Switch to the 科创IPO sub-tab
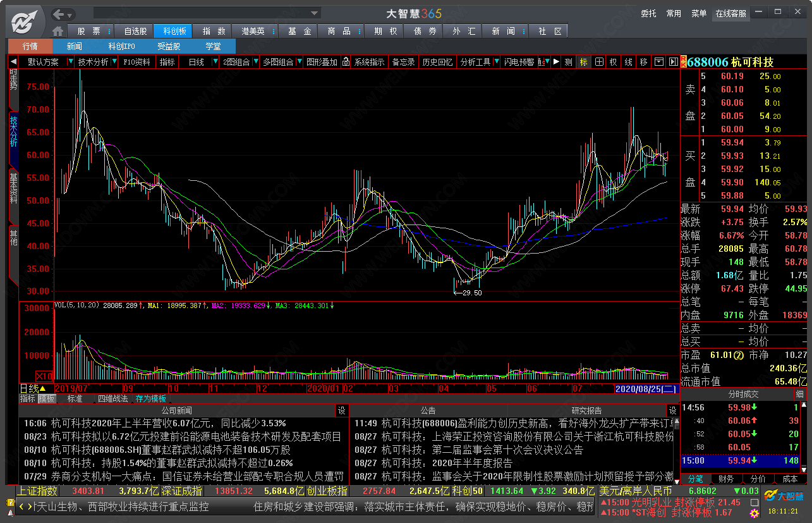 point(121,46)
